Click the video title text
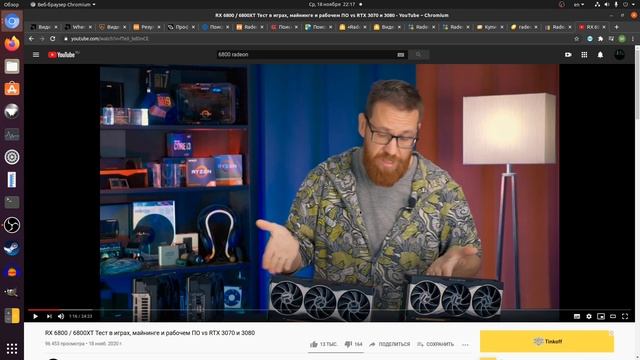The width and height of the screenshot is (640, 360). pos(150,333)
